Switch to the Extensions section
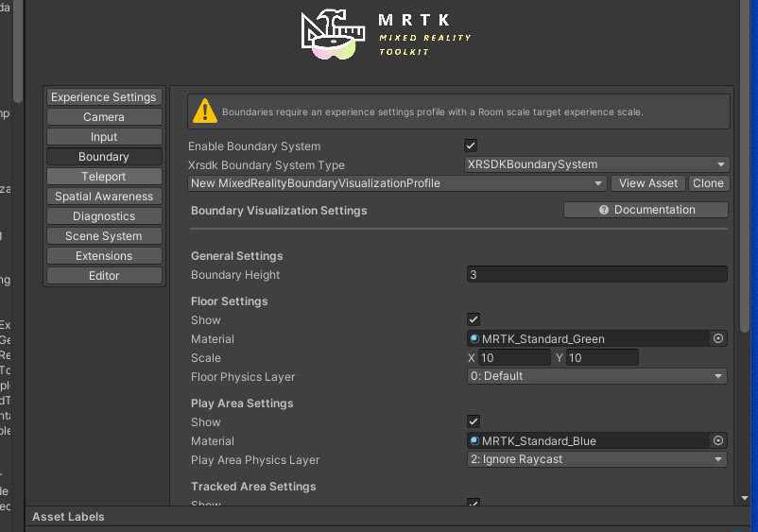Screen dimensions: 758x532 click(104, 256)
